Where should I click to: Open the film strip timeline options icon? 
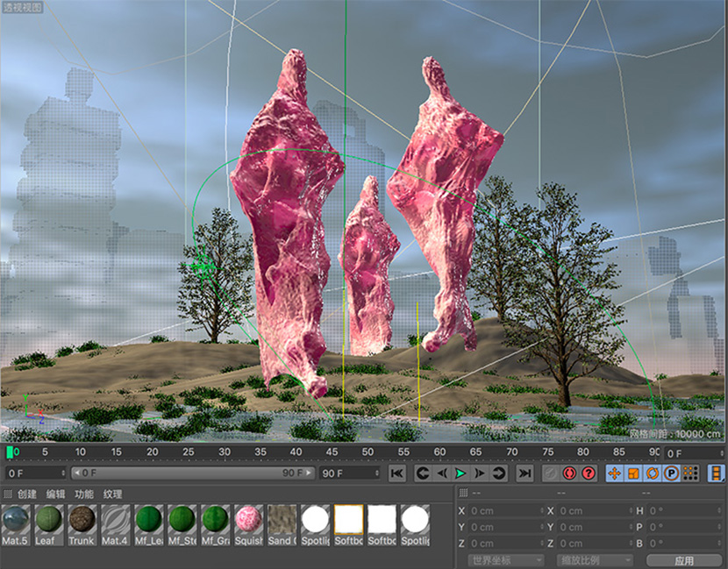pos(717,473)
